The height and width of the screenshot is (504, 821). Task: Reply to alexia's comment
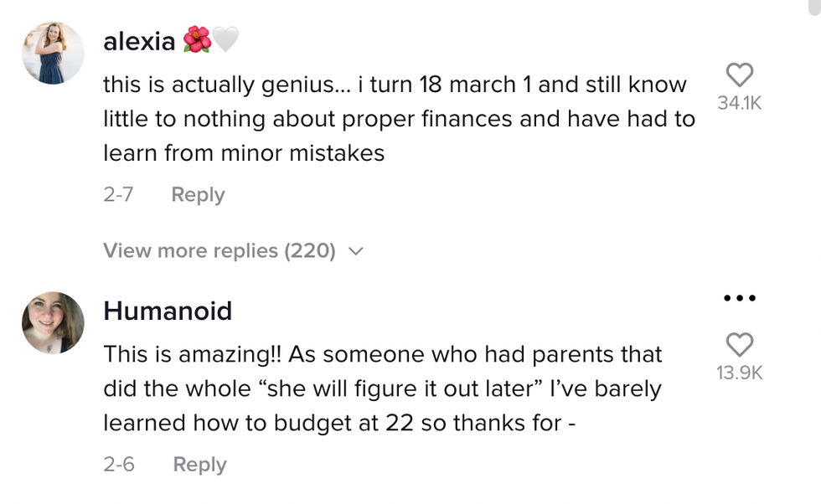pyautogui.click(x=198, y=194)
